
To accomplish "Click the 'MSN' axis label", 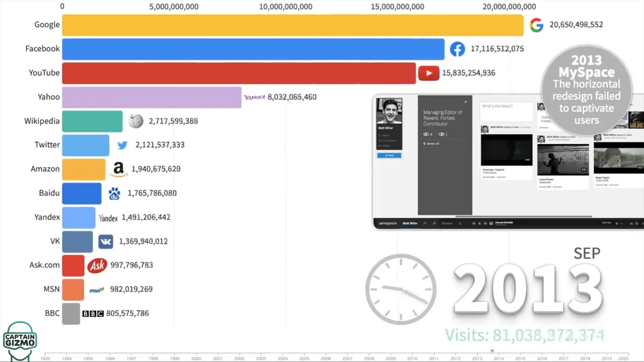I will point(52,289).
